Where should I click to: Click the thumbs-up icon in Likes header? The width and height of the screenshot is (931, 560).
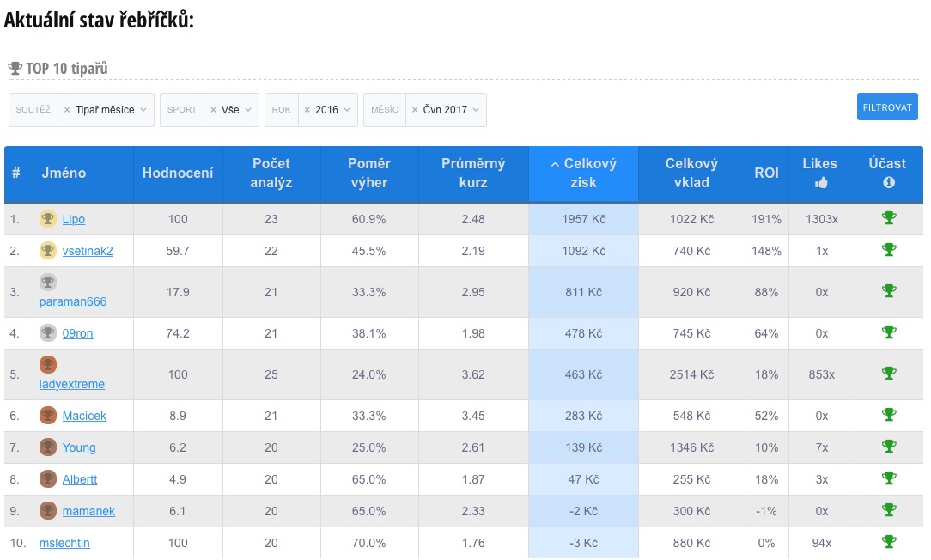pyautogui.click(x=820, y=182)
